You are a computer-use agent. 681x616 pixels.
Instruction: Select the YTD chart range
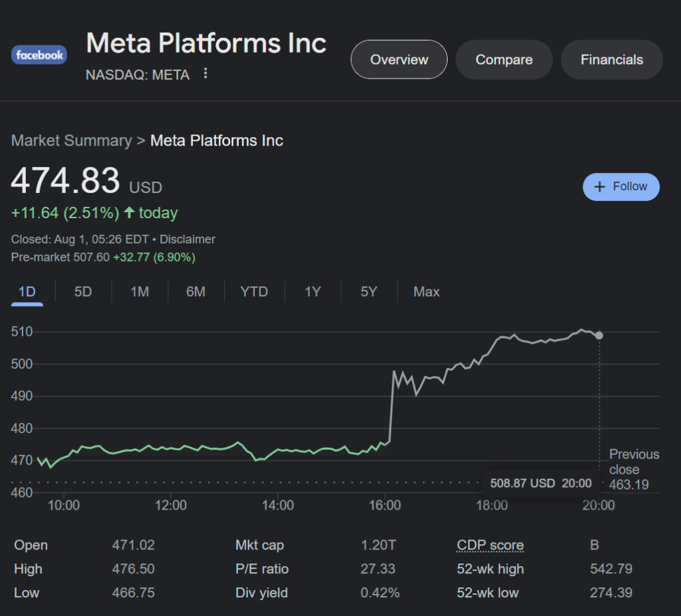pos(254,292)
